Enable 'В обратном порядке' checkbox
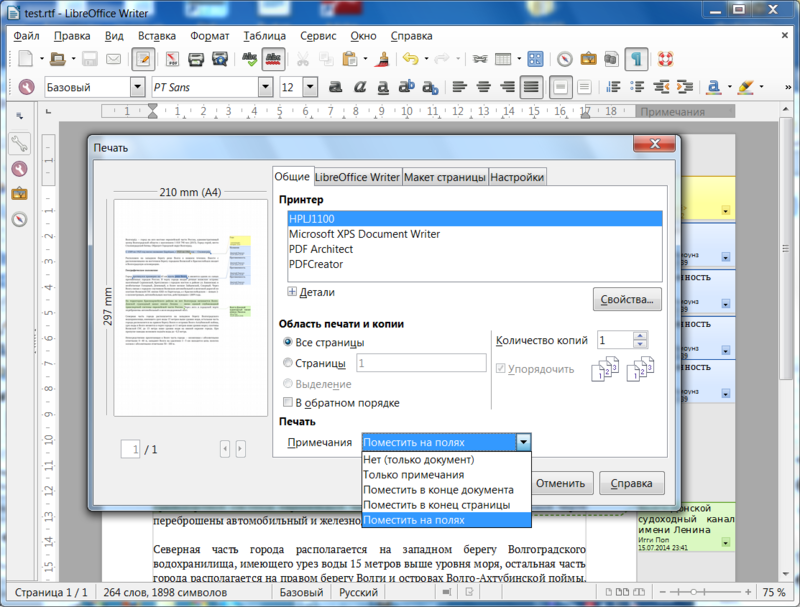Screen dimensions: 800x607 coord(289,403)
